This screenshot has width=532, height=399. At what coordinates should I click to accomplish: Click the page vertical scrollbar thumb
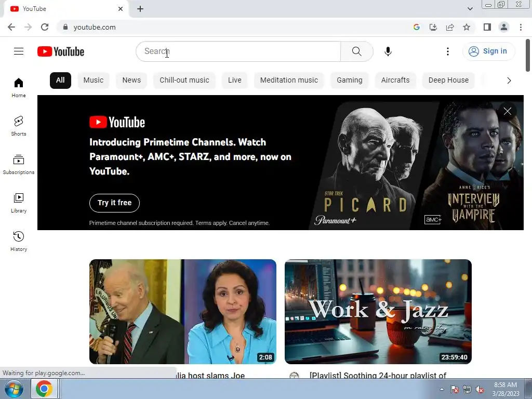click(x=528, y=55)
